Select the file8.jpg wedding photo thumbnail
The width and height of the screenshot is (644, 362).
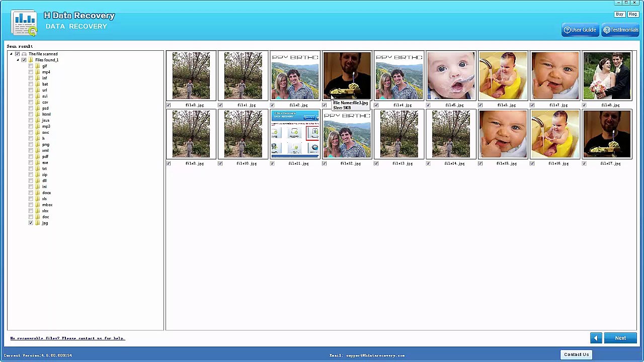(607, 75)
